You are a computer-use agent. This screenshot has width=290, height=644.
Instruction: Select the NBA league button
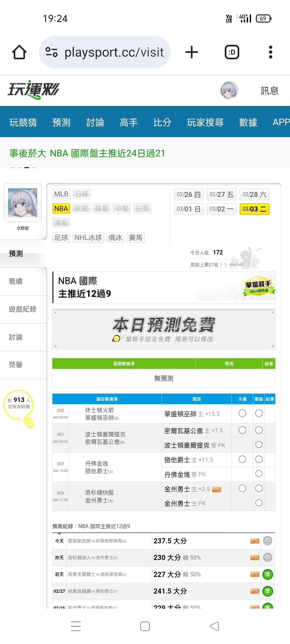point(61,208)
